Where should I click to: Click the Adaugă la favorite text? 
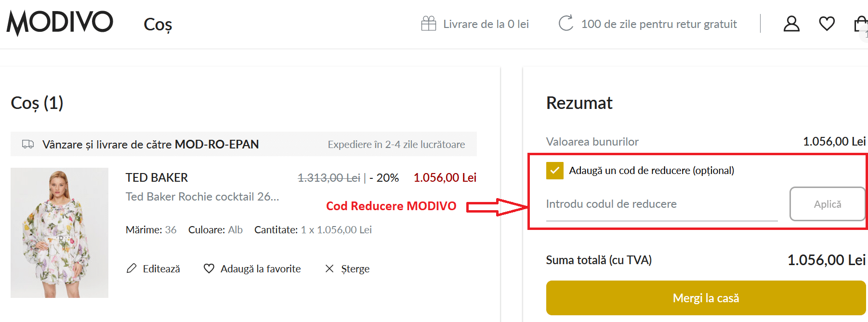coord(261,269)
